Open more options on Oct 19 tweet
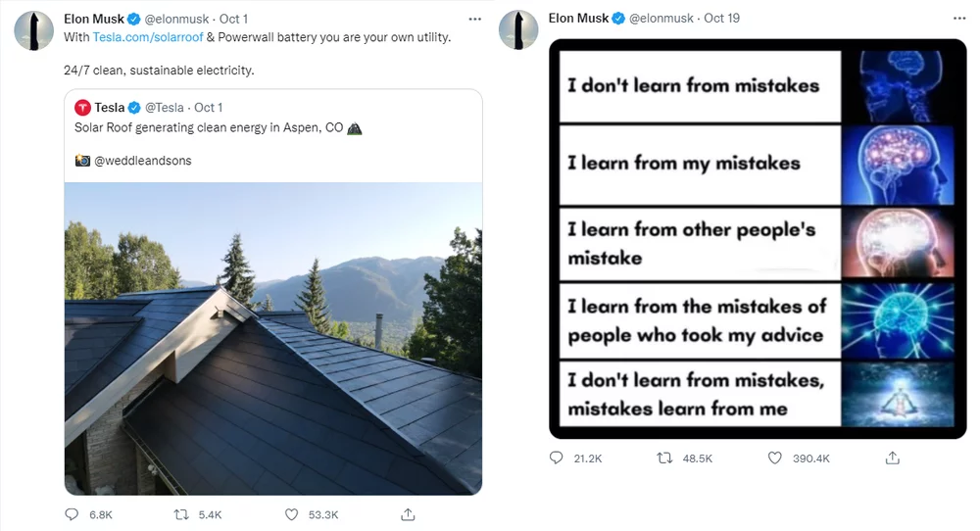The width and height of the screenshot is (980, 531). tap(959, 19)
